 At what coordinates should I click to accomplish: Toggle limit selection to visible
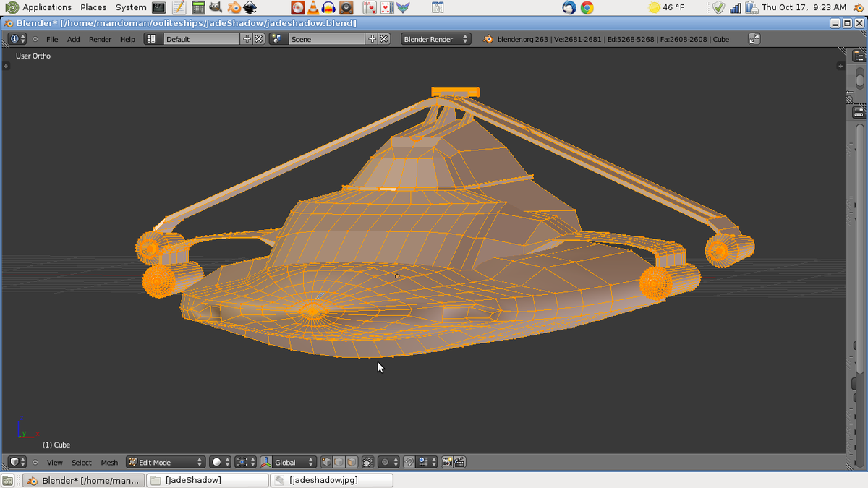[367, 462]
